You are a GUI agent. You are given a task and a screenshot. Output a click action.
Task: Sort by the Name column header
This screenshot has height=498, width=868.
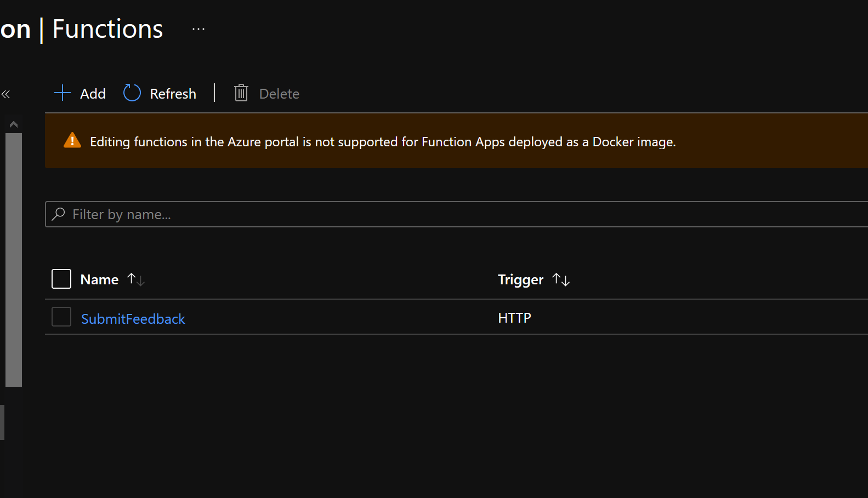99,279
